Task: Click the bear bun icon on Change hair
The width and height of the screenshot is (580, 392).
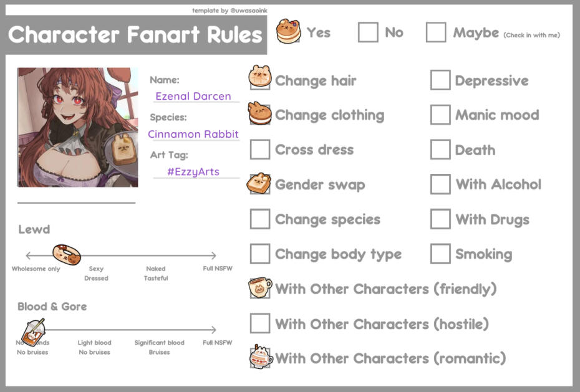Action: pos(259,78)
